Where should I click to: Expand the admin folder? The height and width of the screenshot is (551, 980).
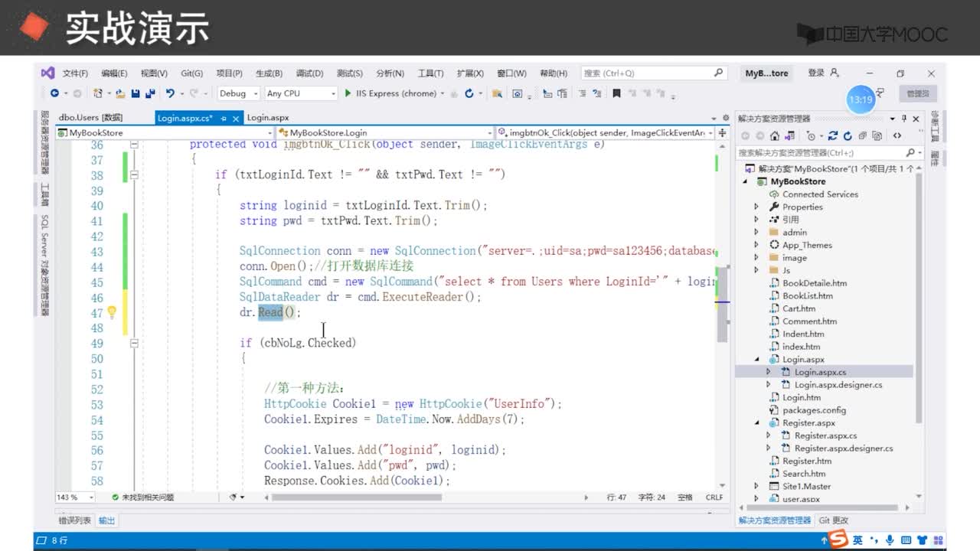756,233
